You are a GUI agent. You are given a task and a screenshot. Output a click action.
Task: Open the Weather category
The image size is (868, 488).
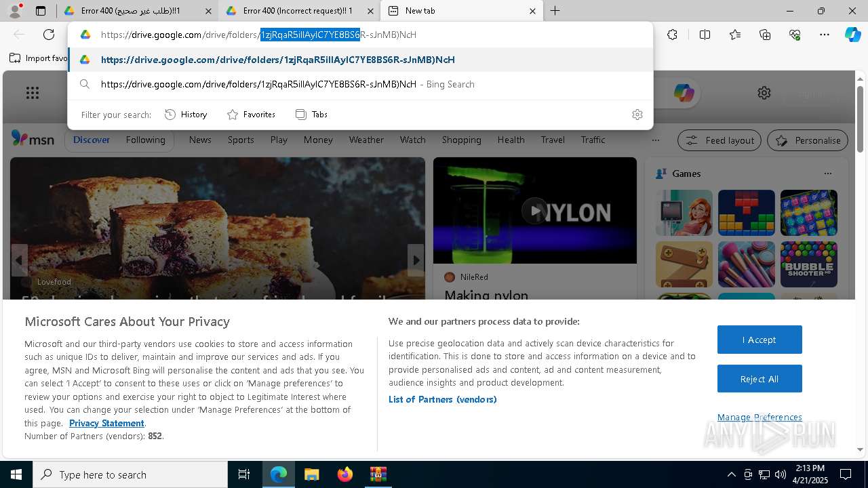(366, 140)
